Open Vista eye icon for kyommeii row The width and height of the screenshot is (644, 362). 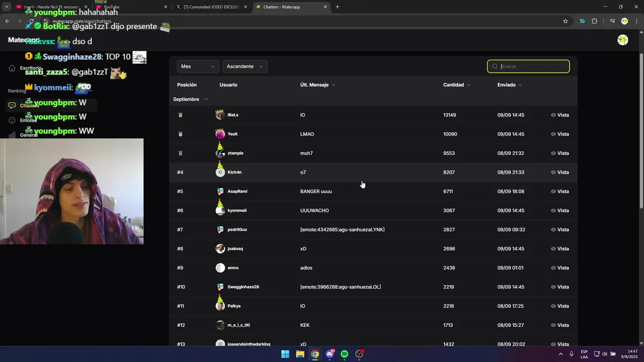coord(553,211)
